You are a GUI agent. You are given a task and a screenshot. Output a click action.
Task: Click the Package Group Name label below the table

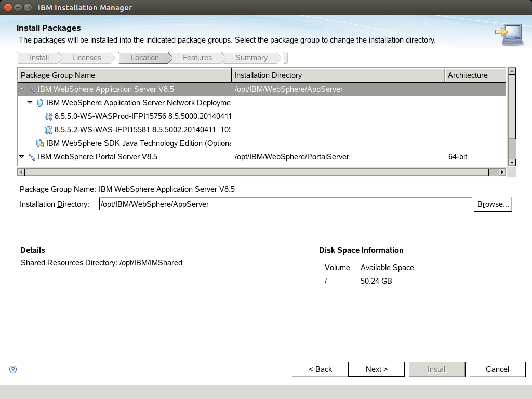[x=58, y=189]
